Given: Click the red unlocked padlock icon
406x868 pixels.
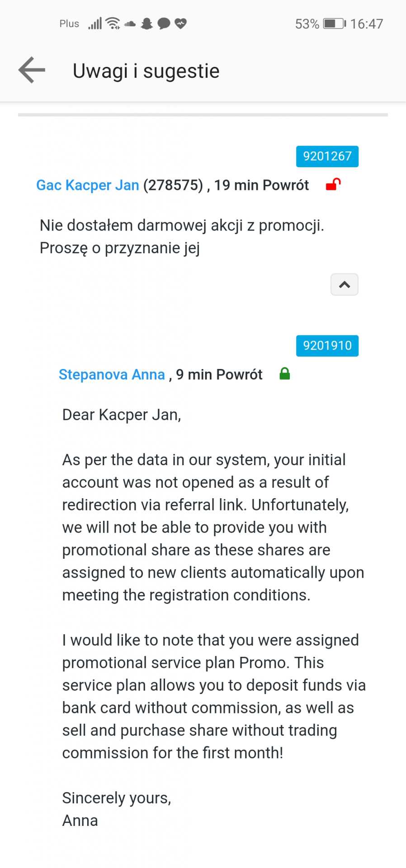Looking at the screenshot, I should pos(333,184).
